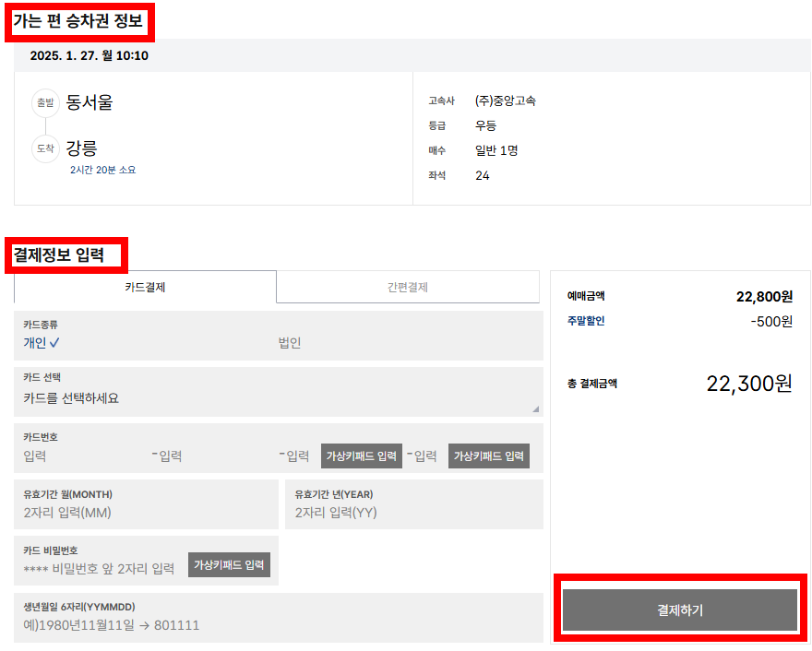Open 가상키패드 입력 for card password
The height and width of the screenshot is (651, 812).
point(229,564)
